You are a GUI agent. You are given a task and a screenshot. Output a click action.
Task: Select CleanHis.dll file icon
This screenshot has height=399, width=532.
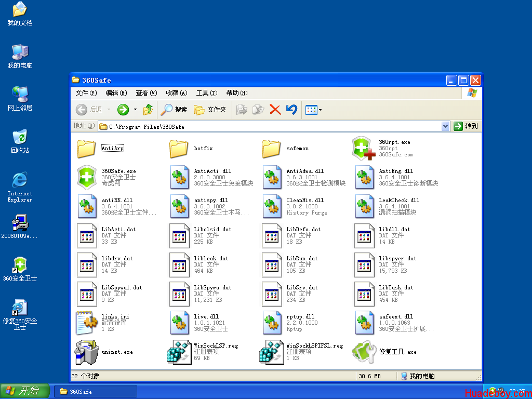coord(272,206)
